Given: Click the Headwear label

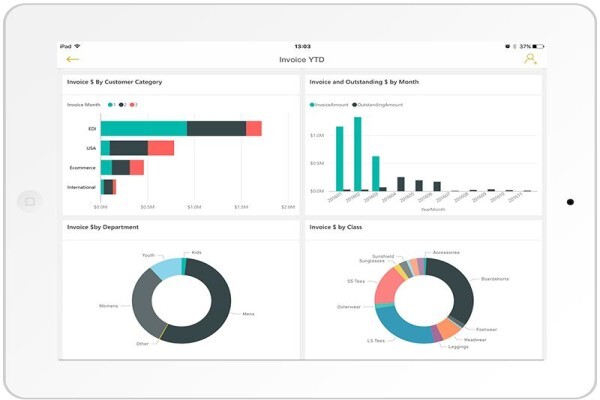Looking at the screenshot, I should 475,340.
